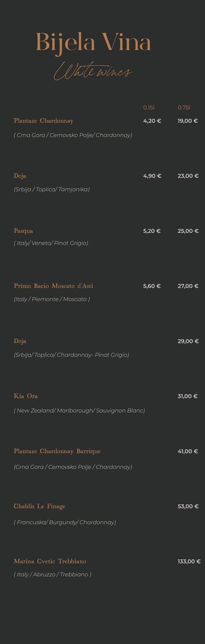Open the Marina Cvetic Trebbiano entry
Screen dimensions: 205x644
pyautogui.click(x=50, y=561)
